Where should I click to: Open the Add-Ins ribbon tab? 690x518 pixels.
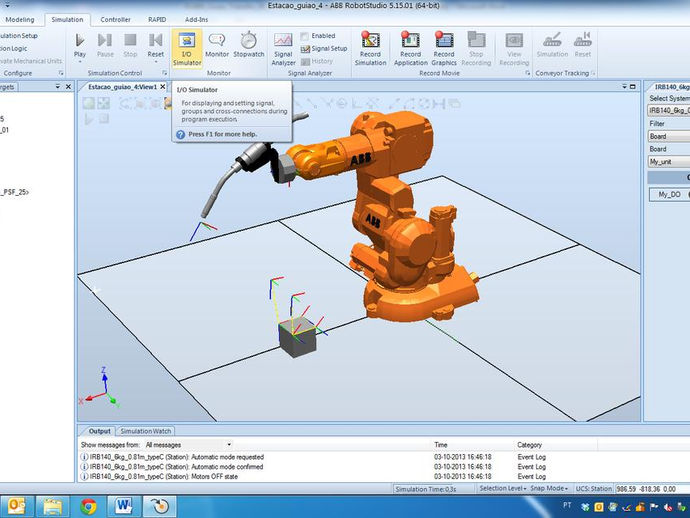[x=196, y=19]
